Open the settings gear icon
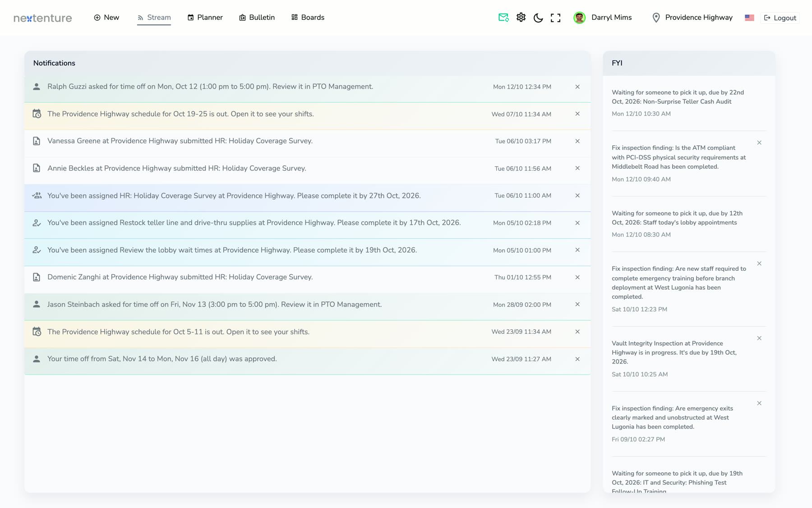 pyautogui.click(x=521, y=18)
